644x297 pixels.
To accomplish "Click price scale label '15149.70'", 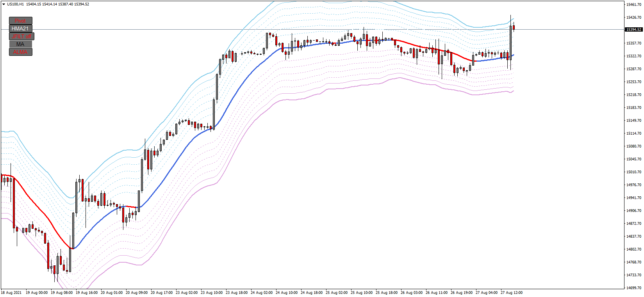I will click(x=634, y=121).
